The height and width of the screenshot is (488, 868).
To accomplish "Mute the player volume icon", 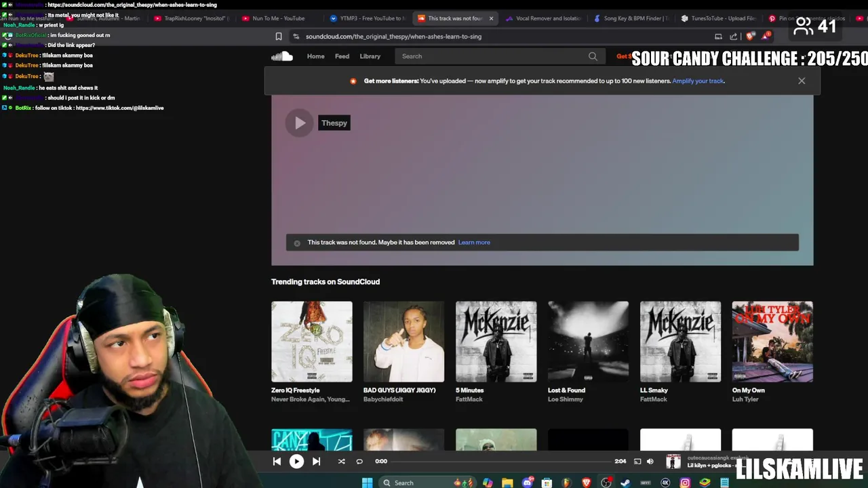I will point(650,462).
